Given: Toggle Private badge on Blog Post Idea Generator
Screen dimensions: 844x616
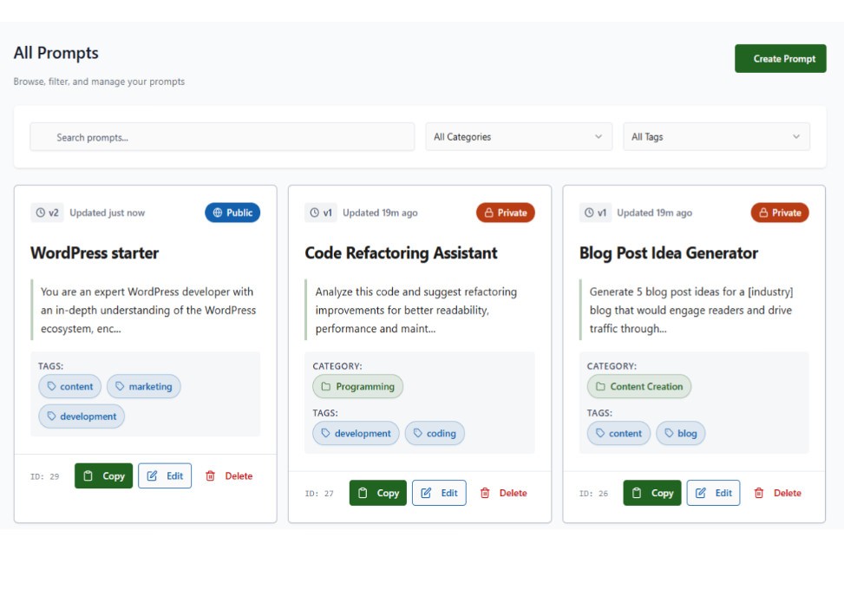Looking at the screenshot, I should (x=780, y=213).
